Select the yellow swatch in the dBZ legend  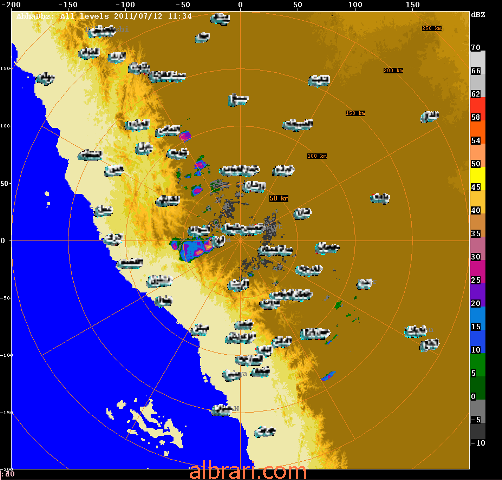tap(477, 179)
